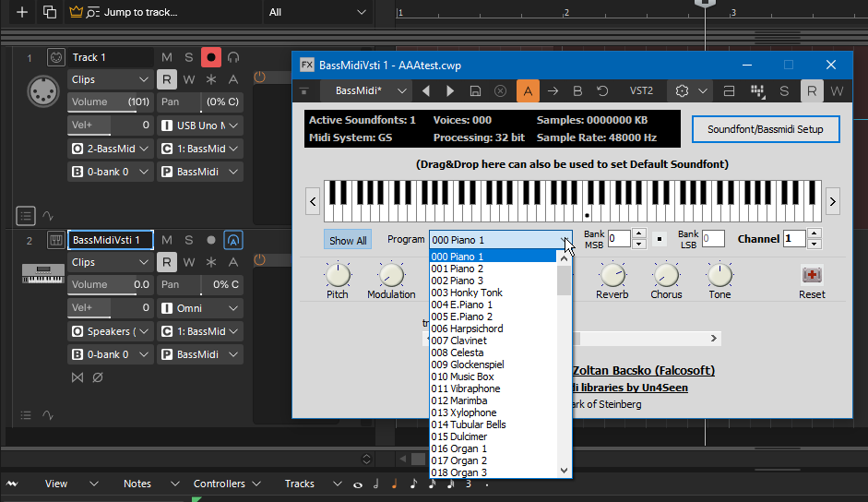Click the Modulation knob
Screen dimensions: 868x502
tap(391, 275)
